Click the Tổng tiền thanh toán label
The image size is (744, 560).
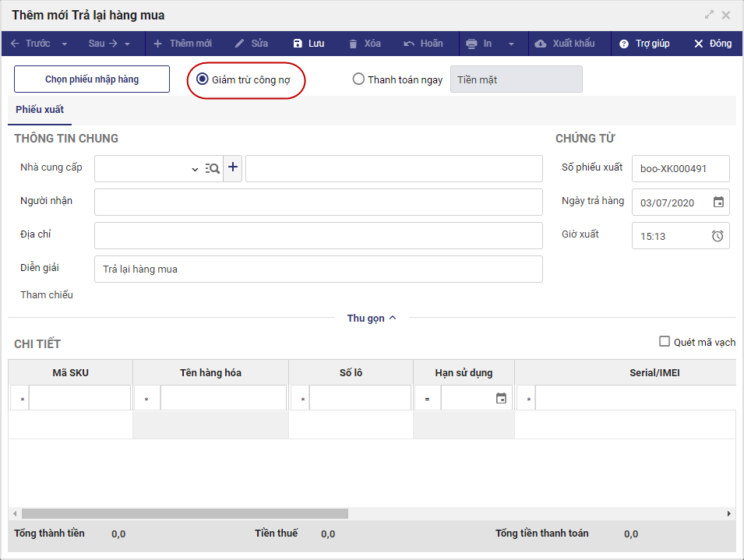542,533
